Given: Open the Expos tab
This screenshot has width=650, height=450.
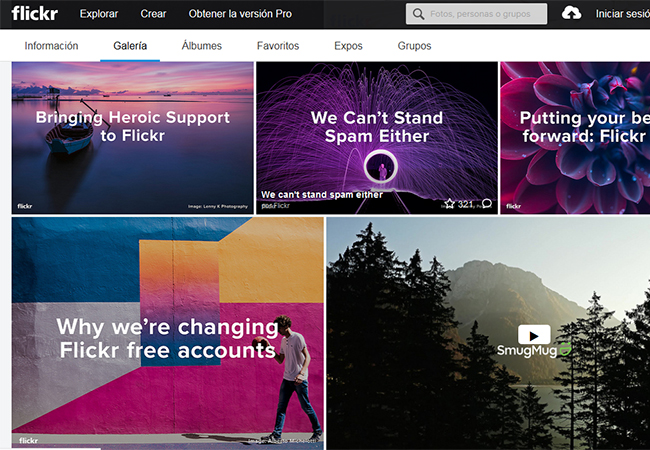Looking at the screenshot, I should tap(348, 46).
